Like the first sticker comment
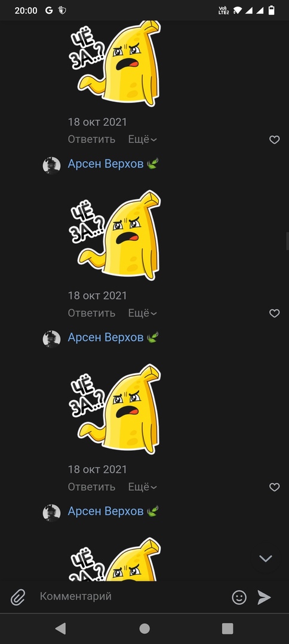This screenshot has width=289, height=644. coord(274,140)
